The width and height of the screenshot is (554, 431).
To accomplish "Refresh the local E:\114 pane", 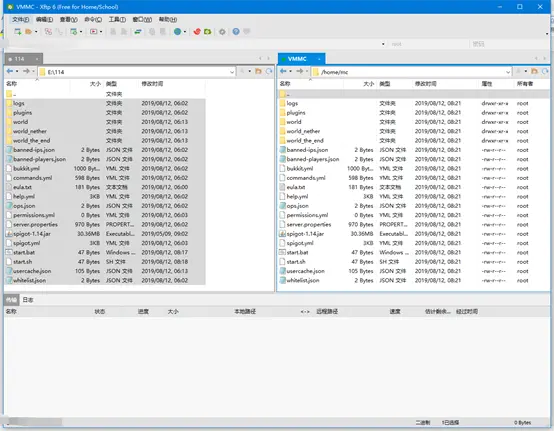I will (269, 71).
